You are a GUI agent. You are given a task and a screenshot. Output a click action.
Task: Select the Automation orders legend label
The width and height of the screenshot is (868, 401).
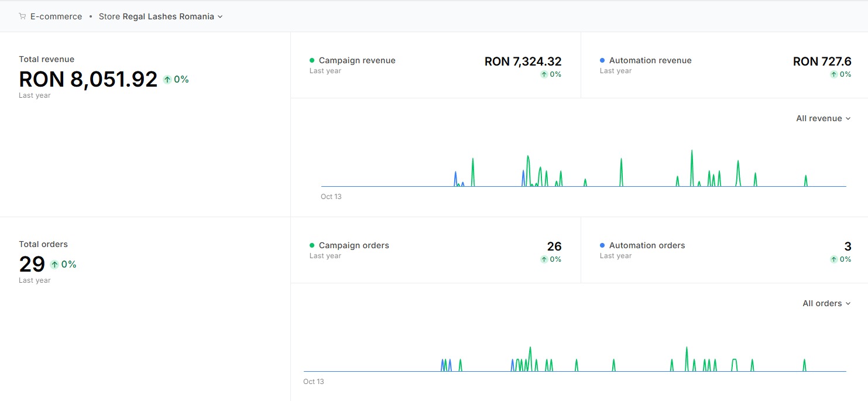[x=647, y=245]
